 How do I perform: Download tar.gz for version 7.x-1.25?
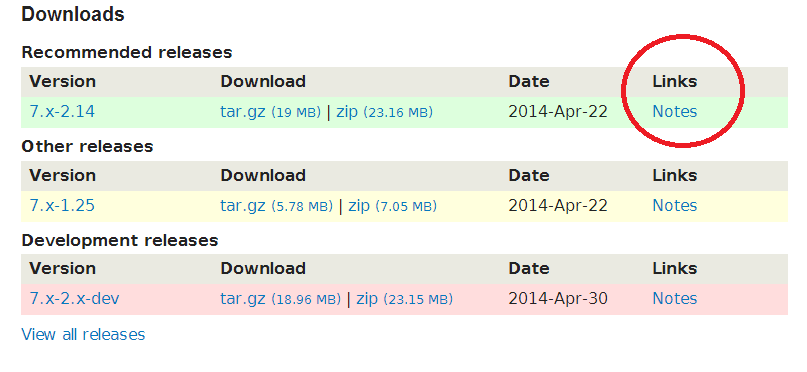coord(242,206)
